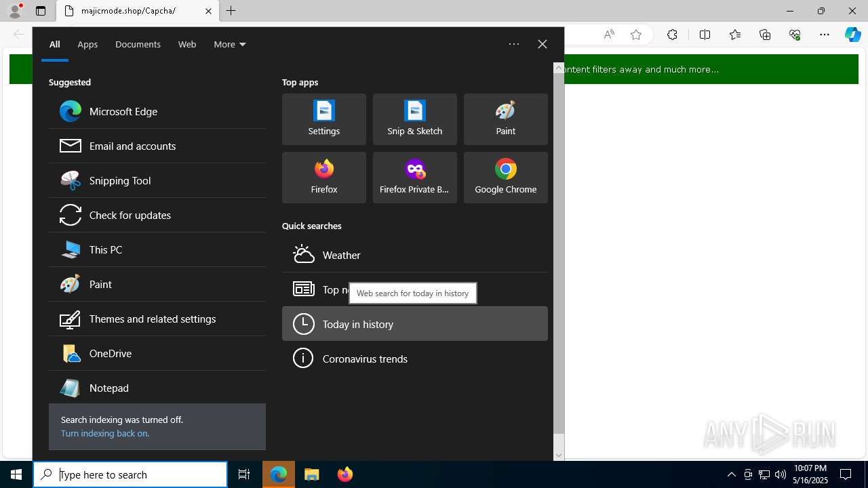
Task: Launch Google Chrome tile
Action: pos(506,178)
